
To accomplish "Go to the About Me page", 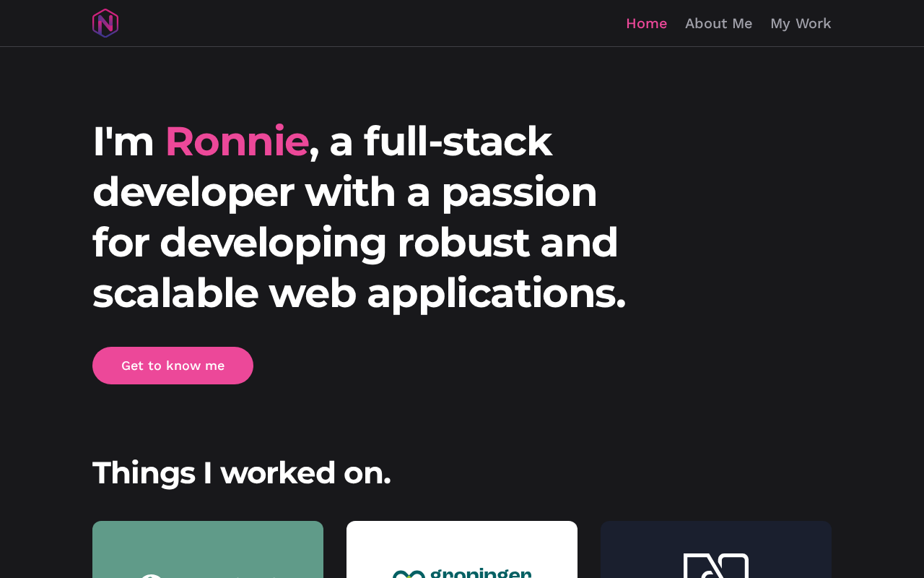I will [718, 23].
